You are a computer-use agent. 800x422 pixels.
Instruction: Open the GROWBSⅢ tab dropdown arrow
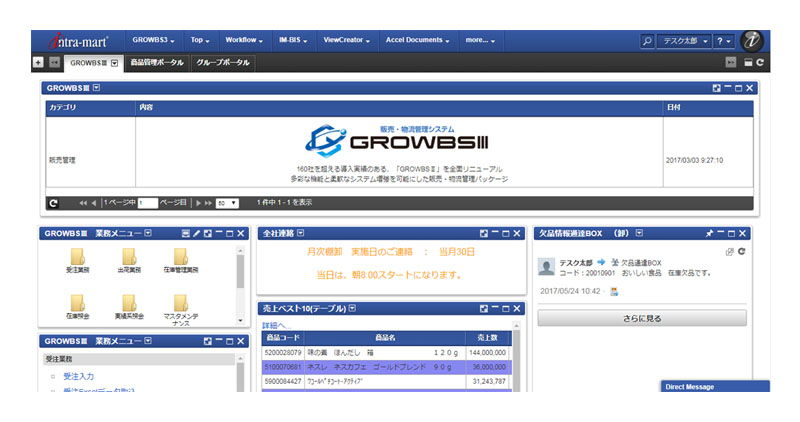tap(114, 63)
